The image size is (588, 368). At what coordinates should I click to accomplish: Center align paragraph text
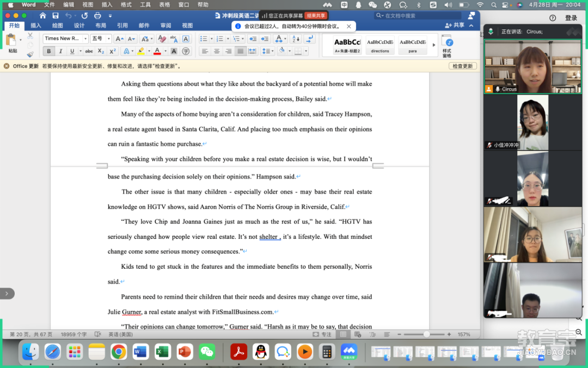pos(217,51)
